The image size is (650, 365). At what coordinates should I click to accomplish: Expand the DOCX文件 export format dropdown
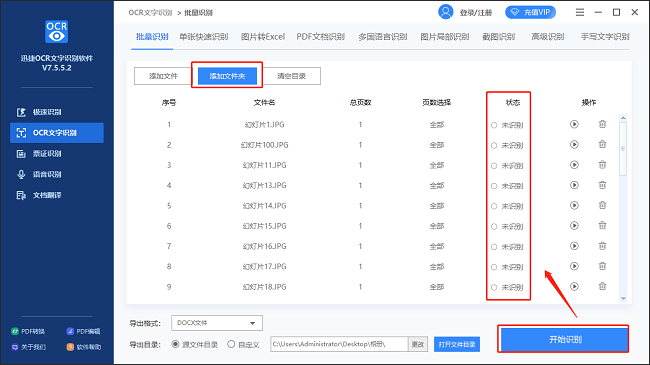click(x=217, y=323)
